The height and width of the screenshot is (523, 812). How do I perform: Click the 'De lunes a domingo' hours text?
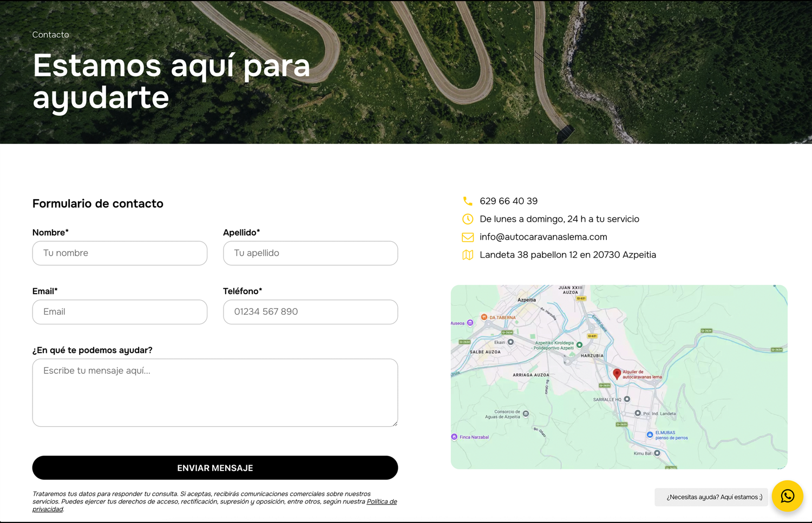(559, 219)
